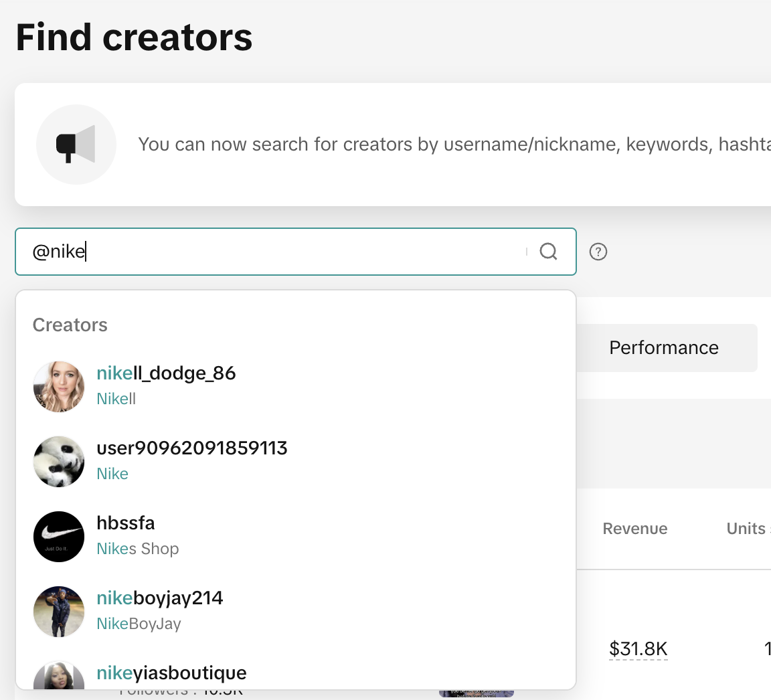Viewport: 771px width, 700px height.
Task: Select user90962091859113 from suggestions
Action: 192,448
